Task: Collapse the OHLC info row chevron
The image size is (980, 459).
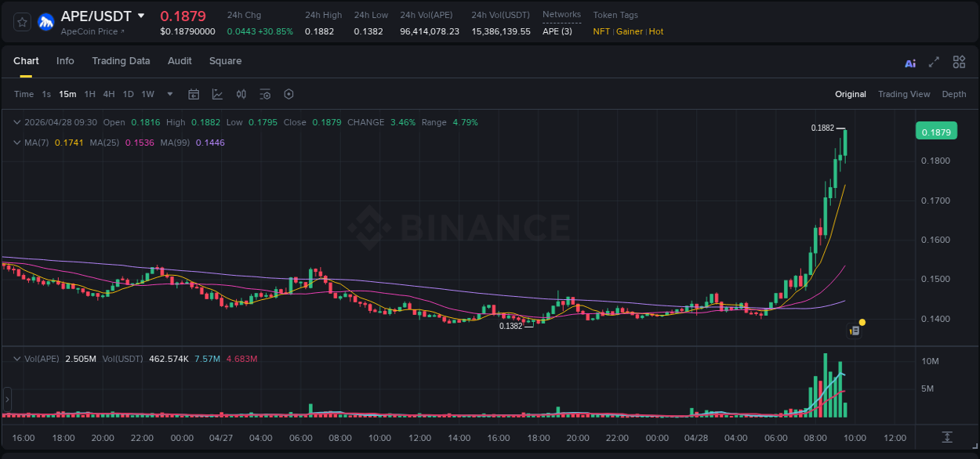Action: coord(17,122)
